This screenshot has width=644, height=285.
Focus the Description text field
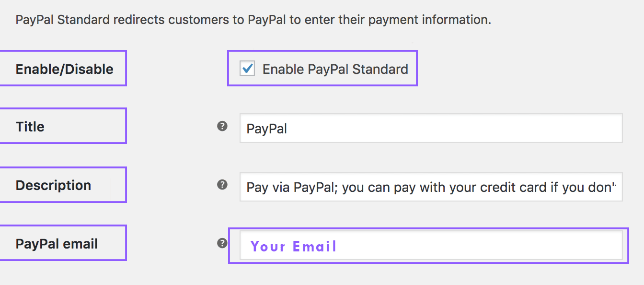[x=431, y=187]
